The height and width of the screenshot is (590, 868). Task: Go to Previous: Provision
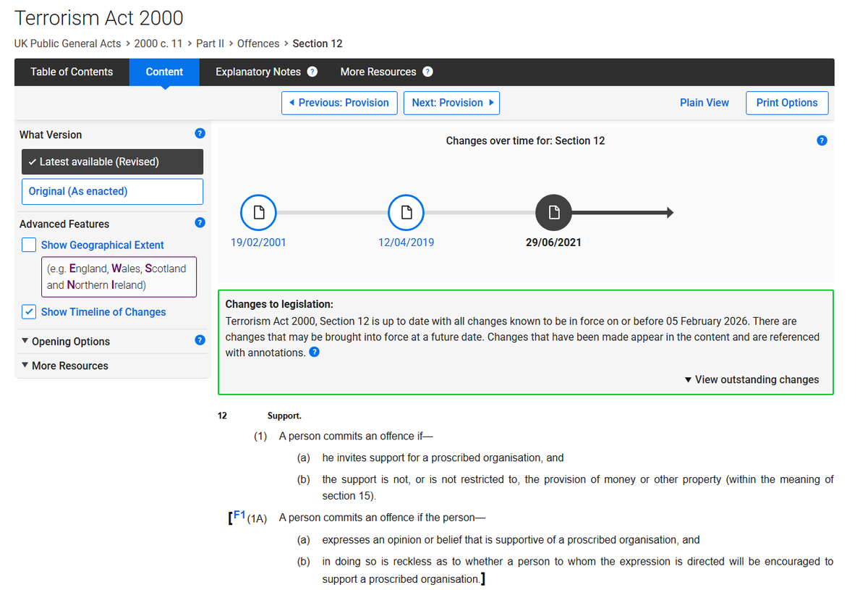click(x=339, y=103)
